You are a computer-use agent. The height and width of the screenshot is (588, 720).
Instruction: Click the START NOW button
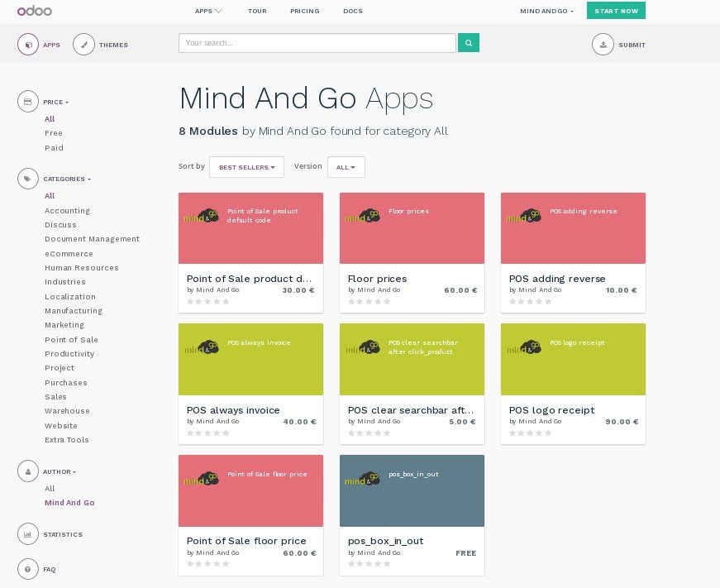click(616, 11)
